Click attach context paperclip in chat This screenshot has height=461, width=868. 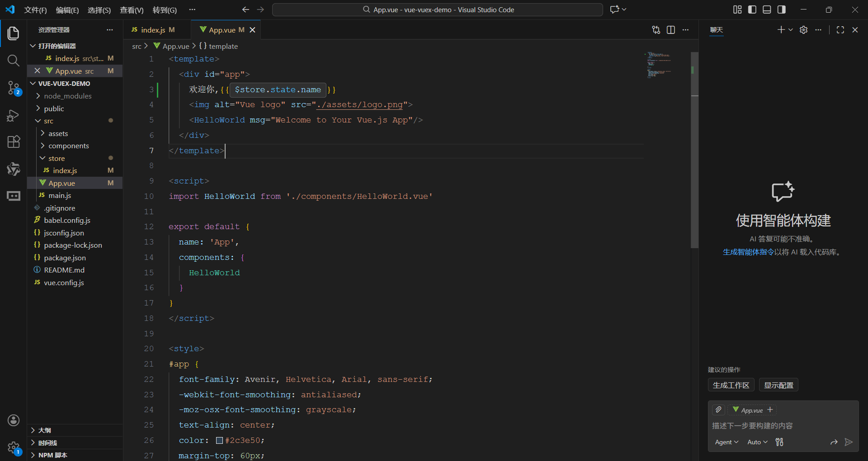pyautogui.click(x=718, y=410)
